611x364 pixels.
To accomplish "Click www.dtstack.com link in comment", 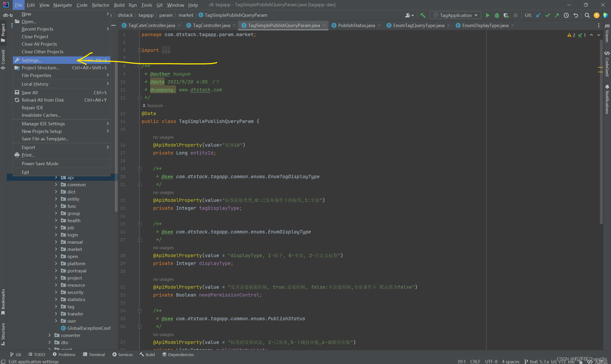I will pyautogui.click(x=200, y=90).
